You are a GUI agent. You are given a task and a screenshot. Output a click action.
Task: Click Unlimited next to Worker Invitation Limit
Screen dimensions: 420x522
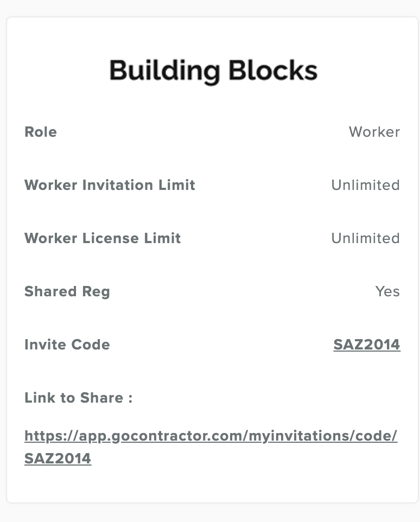pos(365,185)
